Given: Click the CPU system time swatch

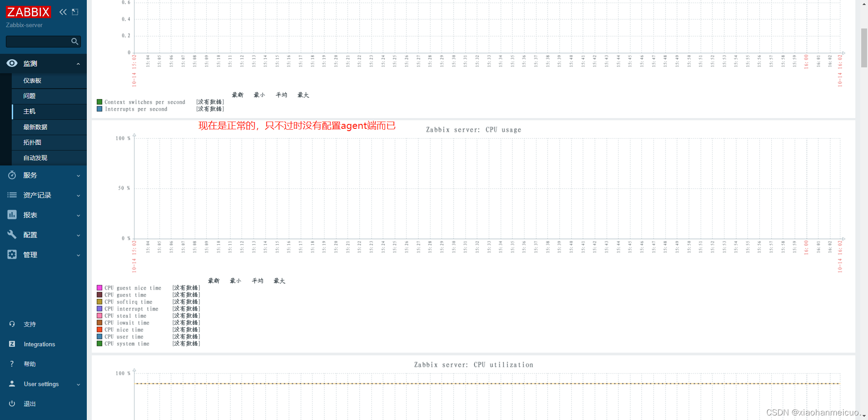Looking at the screenshot, I should click(x=99, y=344).
